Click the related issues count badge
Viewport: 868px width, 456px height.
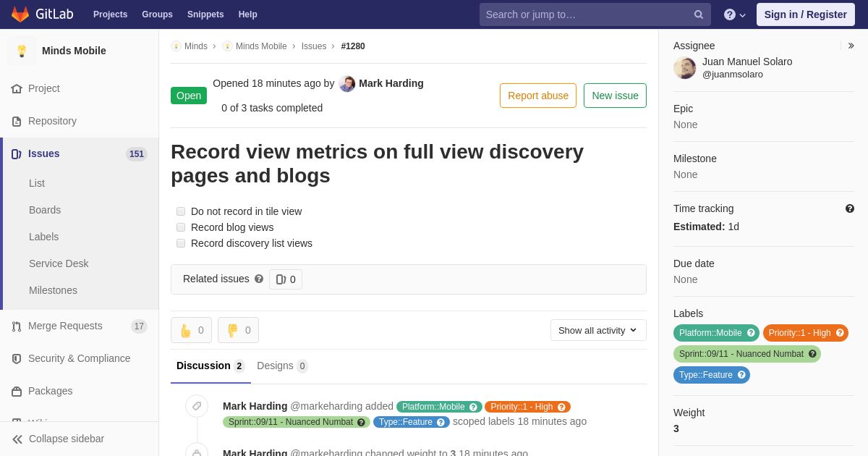(x=286, y=279)
